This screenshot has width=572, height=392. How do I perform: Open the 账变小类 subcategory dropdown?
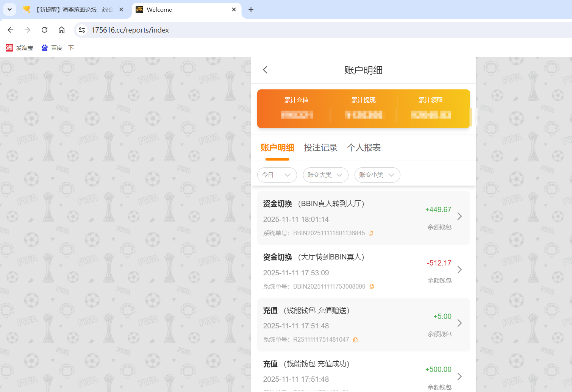click(377, 175)
